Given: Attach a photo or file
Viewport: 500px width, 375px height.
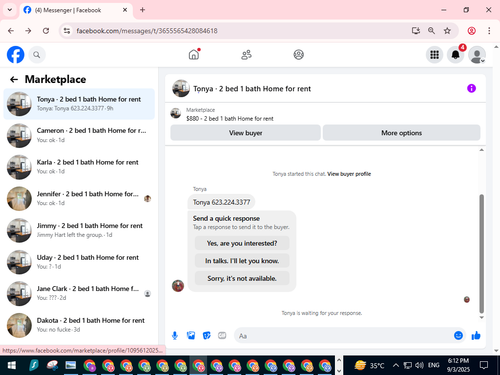Looking at the screenshot, I should click(191, 335).
